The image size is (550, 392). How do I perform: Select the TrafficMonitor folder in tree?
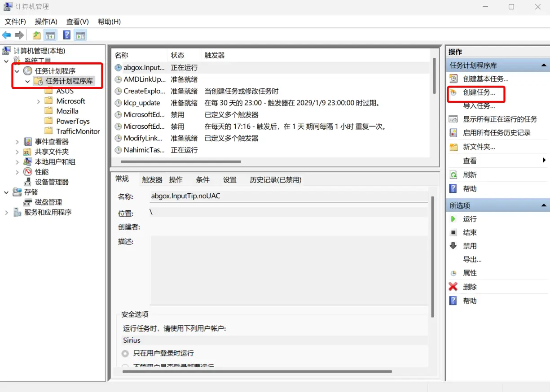78,131
